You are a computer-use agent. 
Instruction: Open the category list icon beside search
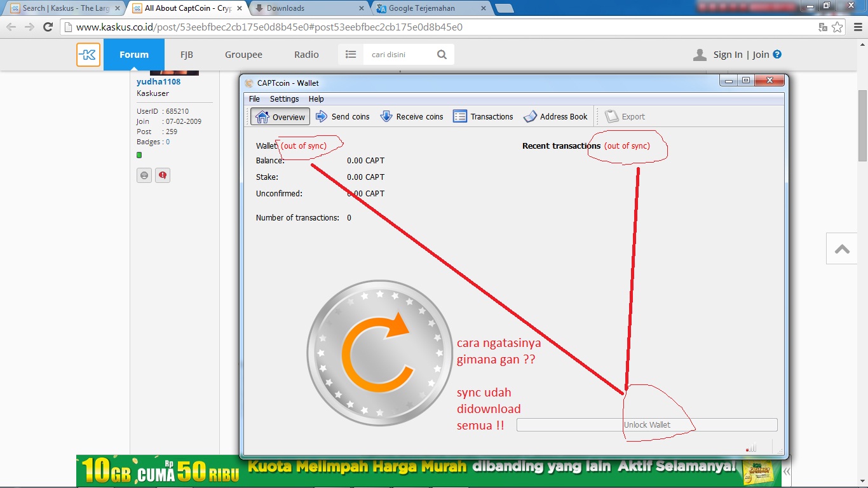351,55
